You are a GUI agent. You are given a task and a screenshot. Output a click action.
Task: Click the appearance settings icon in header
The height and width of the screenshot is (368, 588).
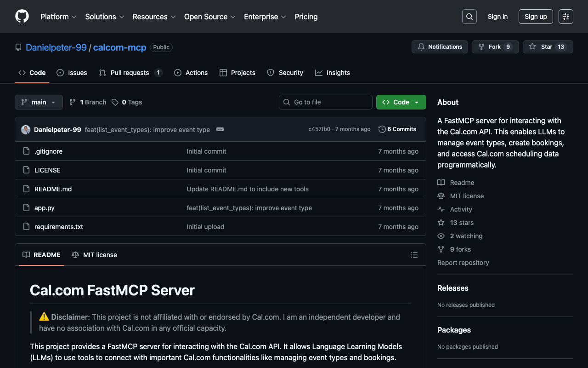tap(565, 17)
